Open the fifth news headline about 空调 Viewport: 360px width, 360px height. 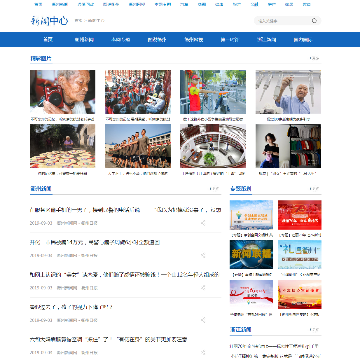point(108,339)
